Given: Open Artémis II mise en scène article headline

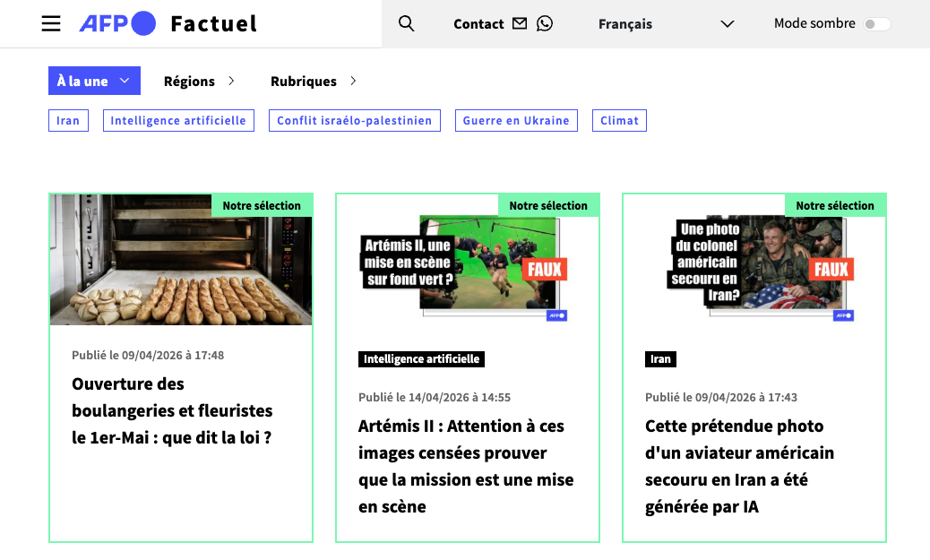Looking at the screenshot, I should coord(466,466).
